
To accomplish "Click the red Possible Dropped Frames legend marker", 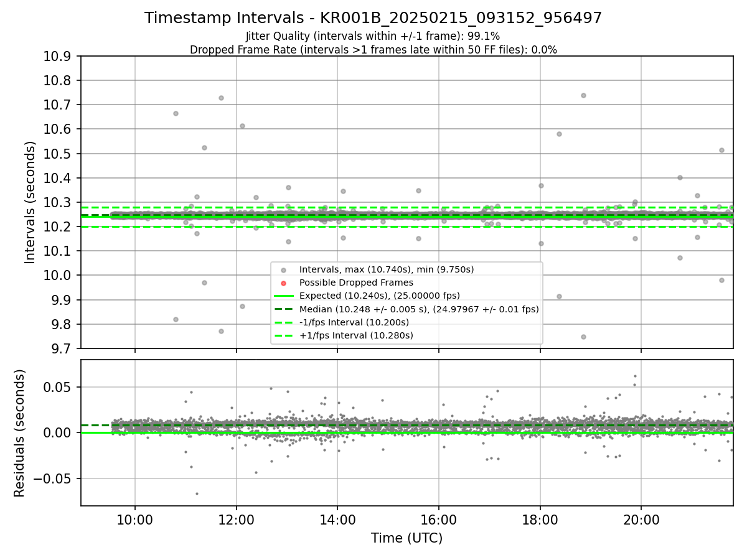I will (x=283, y=283).
